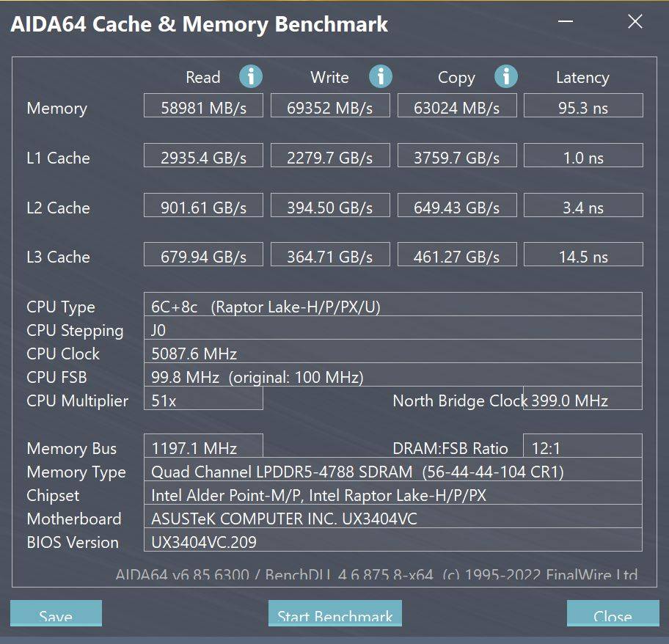Image resolution: width=669 pixels, height=644 pixels.
Task: Select the CPU Clock value field
Action: (392, 354)
